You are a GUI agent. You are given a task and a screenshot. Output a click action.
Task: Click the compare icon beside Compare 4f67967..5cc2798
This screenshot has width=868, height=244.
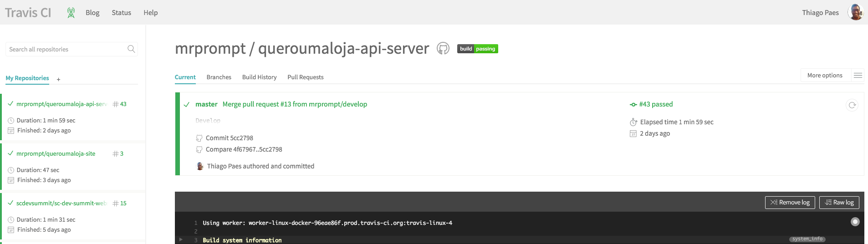click(x=199, y=149)
